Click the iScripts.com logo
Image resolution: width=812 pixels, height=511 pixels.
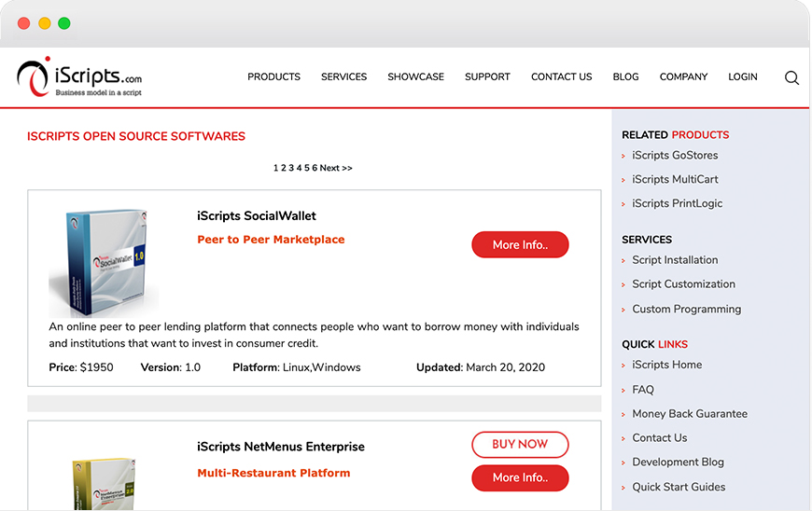coord(79,76)
